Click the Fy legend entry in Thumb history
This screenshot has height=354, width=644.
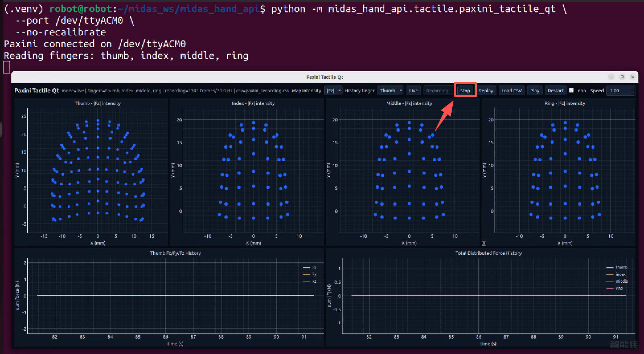310,274
